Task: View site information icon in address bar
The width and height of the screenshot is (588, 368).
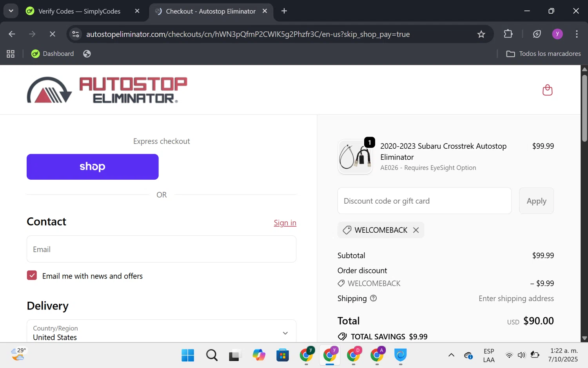Action: coord(76,34)
